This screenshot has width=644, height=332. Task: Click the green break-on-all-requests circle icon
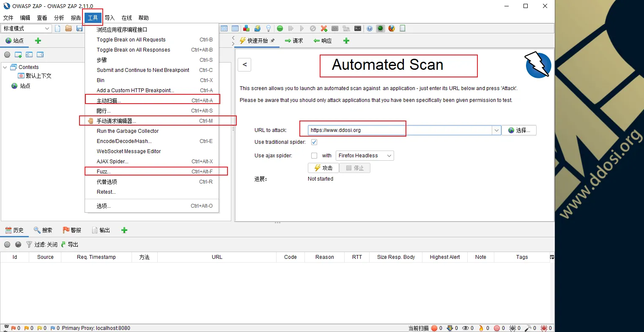click(280, 28)
